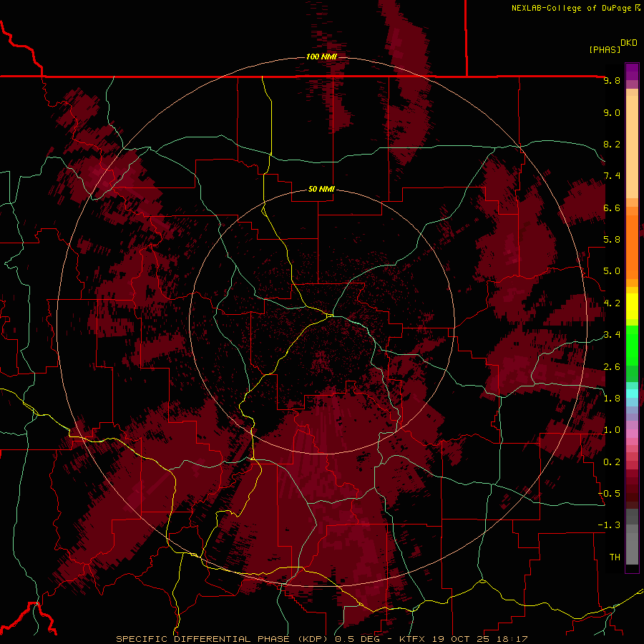Click the 4.2 value on the color scale
Image resolution: width=644 pixels, height=644 pixels.
tap(612, 303)
